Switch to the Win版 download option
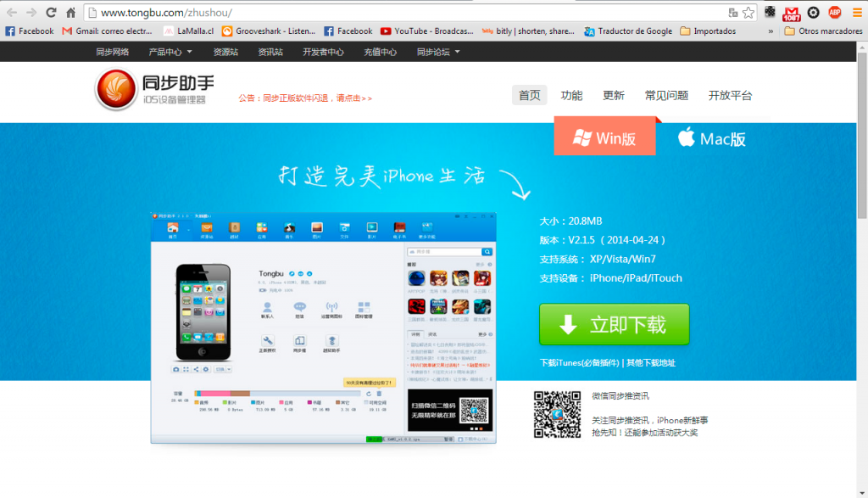 coord(604,137)
